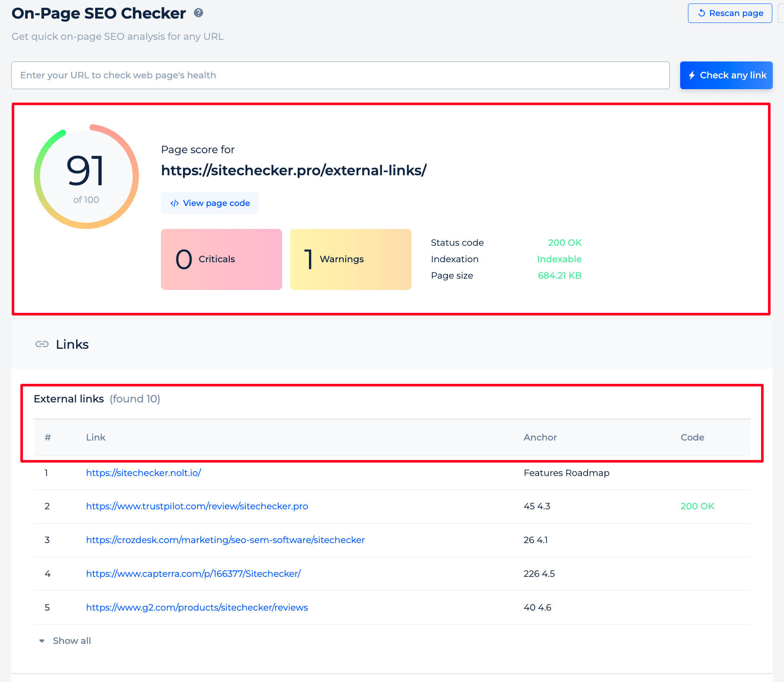The image size is (784, 682).
Task: Click the Rescan page button
Action: pyautogui.click(x=730, y=13)
